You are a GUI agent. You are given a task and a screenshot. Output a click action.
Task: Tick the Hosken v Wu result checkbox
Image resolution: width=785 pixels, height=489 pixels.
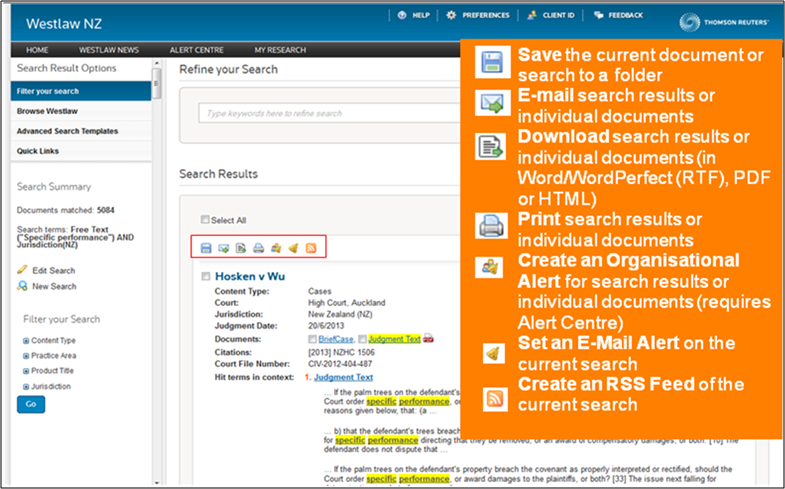pos(206,276)
